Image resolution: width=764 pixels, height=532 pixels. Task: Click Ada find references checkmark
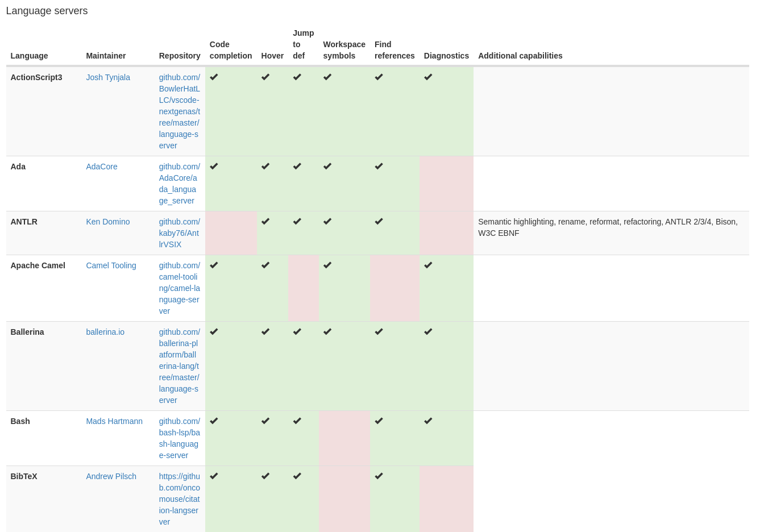click(379, 166)
